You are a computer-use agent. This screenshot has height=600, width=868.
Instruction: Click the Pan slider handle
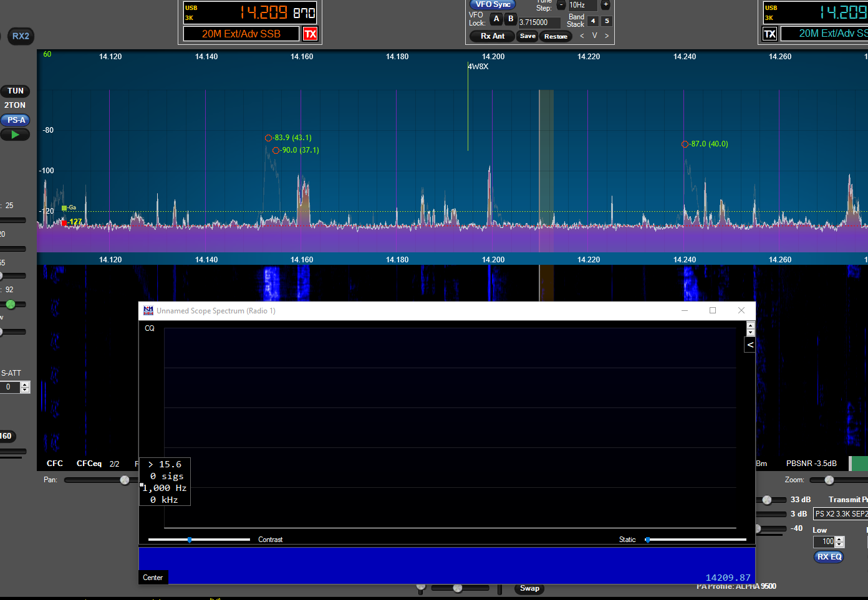click(125, 480)
